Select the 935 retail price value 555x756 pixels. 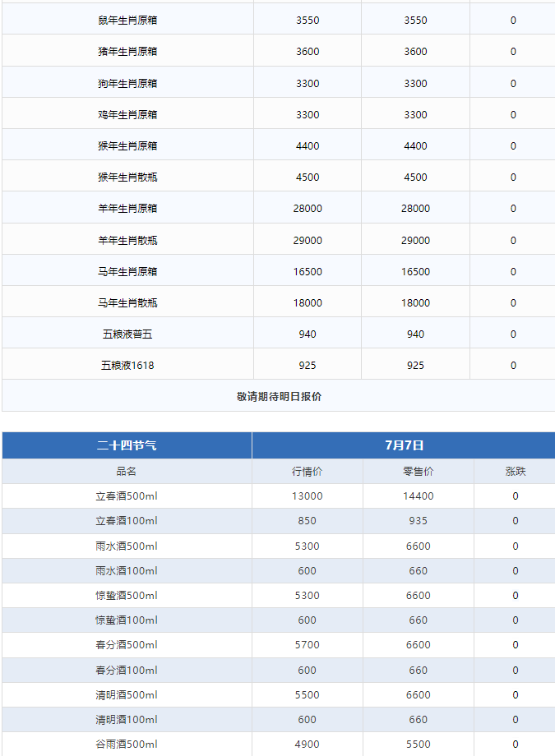coord(419,521)
